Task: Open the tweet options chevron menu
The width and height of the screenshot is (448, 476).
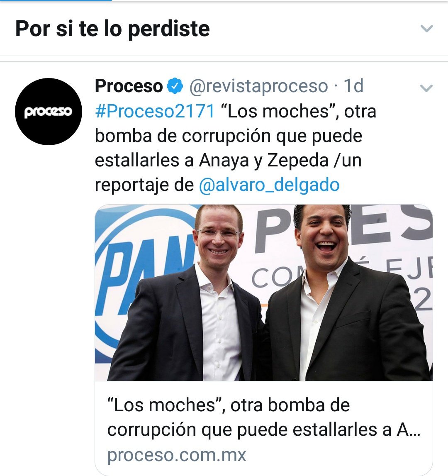Action: point(426,88)
